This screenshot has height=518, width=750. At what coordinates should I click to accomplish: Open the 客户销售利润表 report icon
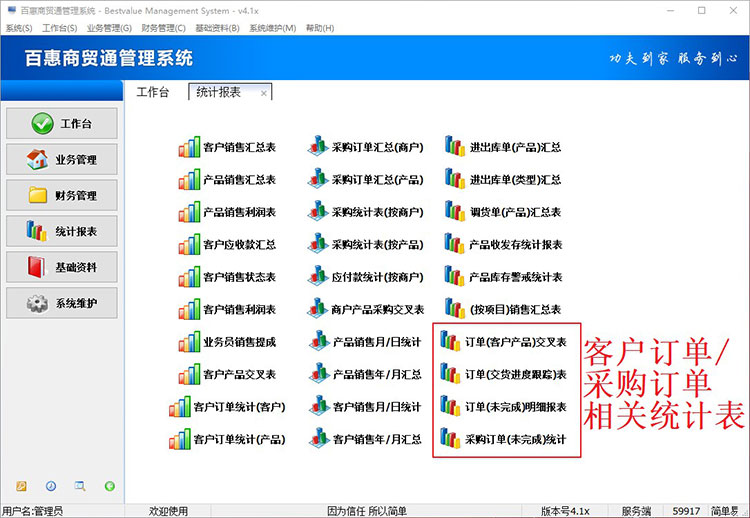tap(189, 309)
